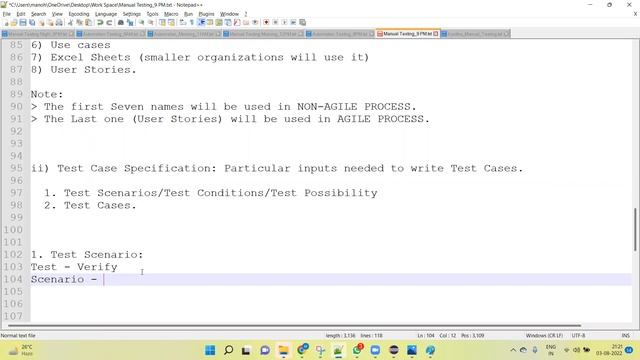Image resolution: width=640 pixels, height=360 pixels.
Task: Open the Edit menu
Action: (21, 14)
